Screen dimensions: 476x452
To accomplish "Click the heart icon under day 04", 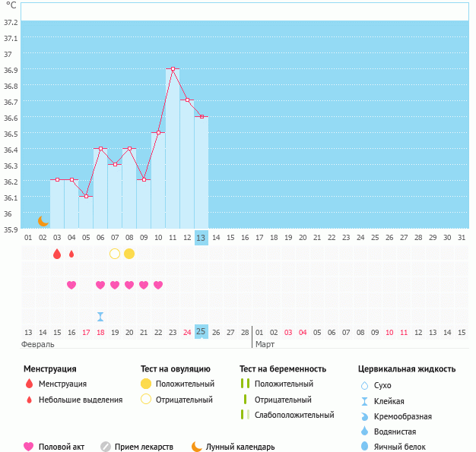I will (71, 285).
